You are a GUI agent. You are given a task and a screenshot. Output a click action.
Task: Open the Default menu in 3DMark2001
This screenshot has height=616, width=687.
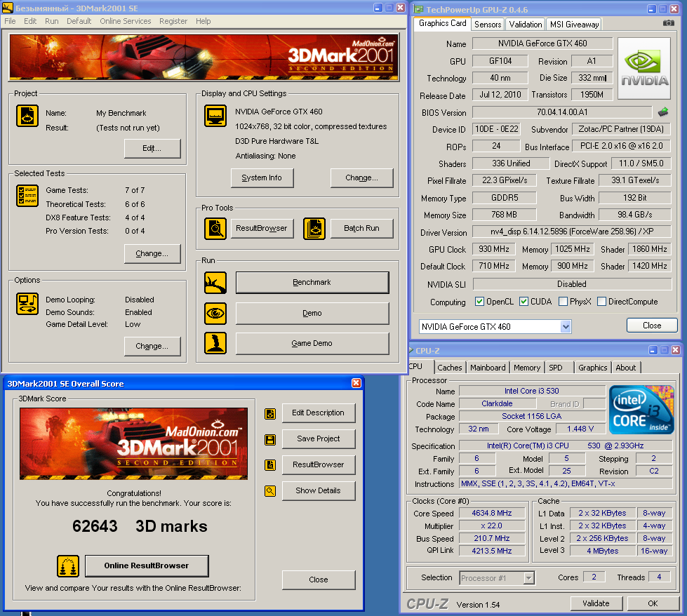[79, 21]
